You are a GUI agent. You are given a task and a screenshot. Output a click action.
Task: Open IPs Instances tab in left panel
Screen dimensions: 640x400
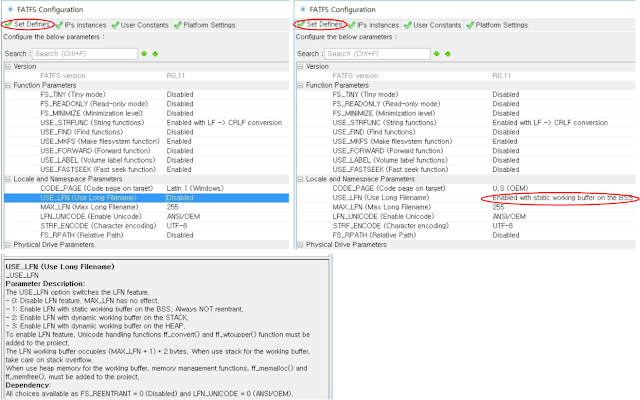pos(81,25)
